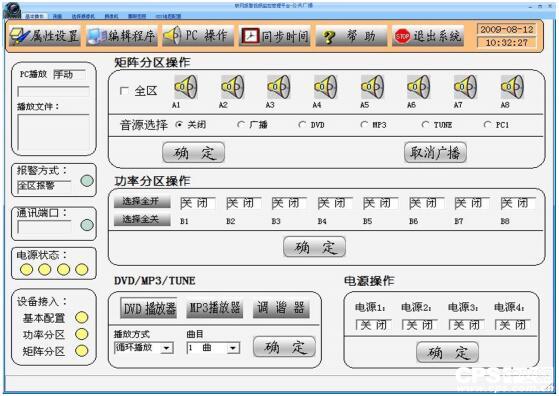Click the 电源2 state field
Viewport: 559px width, 396px height.
pyautogui.click(x=420, y=325)
